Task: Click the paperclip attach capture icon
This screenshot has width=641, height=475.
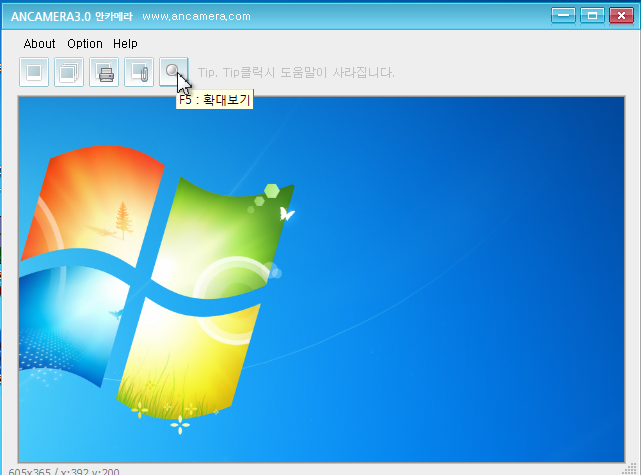Action: click(x=139, y=72)
